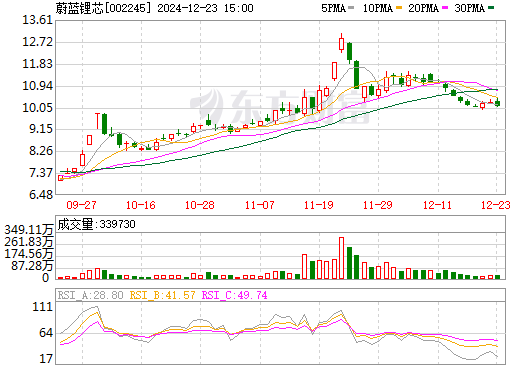520x365 pixels.
Task: Click the RSI_C:49.74 indicator label
Action: 235,295
